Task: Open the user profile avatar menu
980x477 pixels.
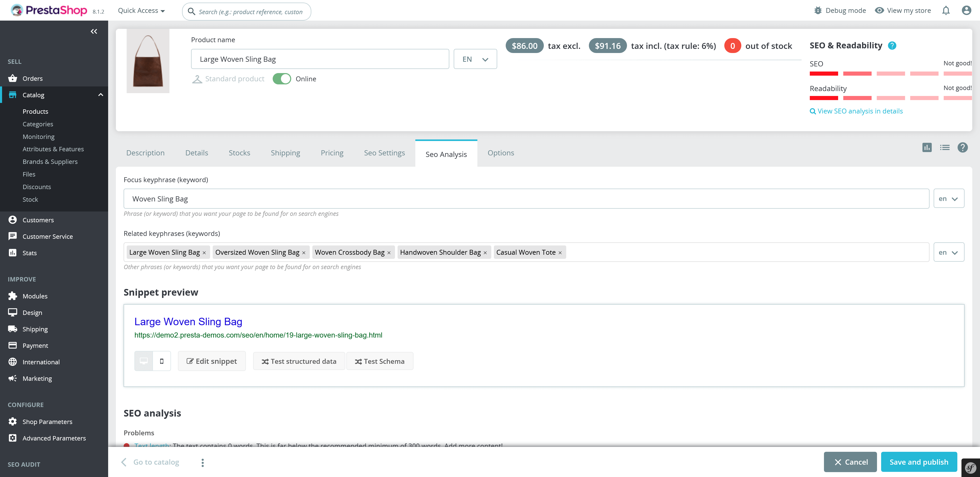Action: 966,11
